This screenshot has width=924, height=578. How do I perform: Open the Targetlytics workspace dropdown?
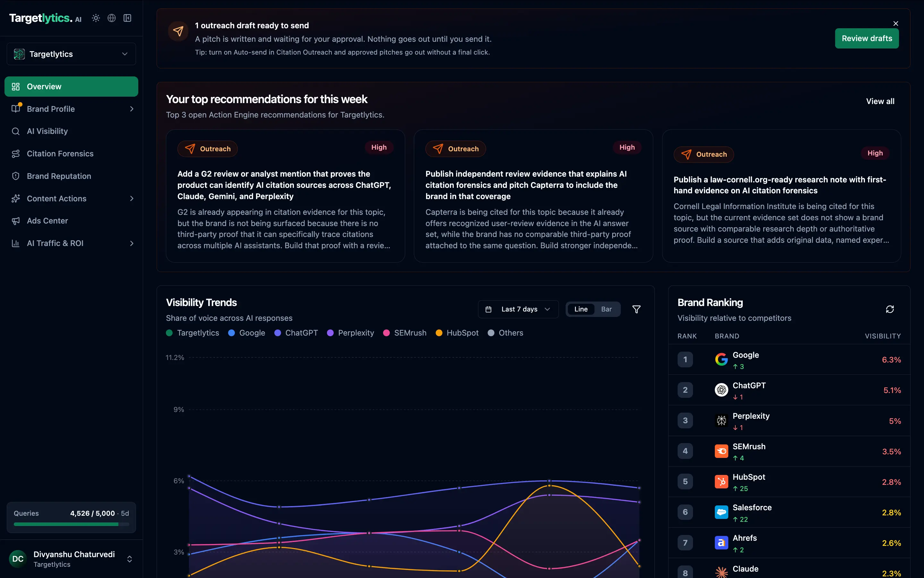pos(72,54)
